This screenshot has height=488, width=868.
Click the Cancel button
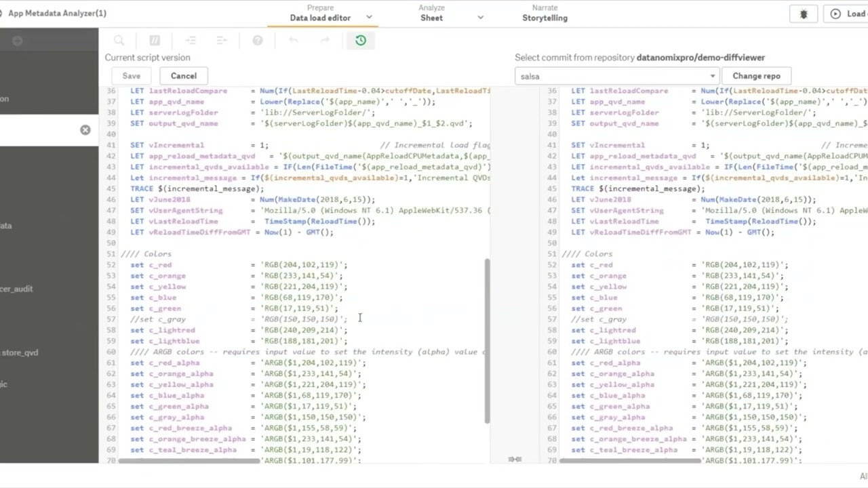coord(184,76)
